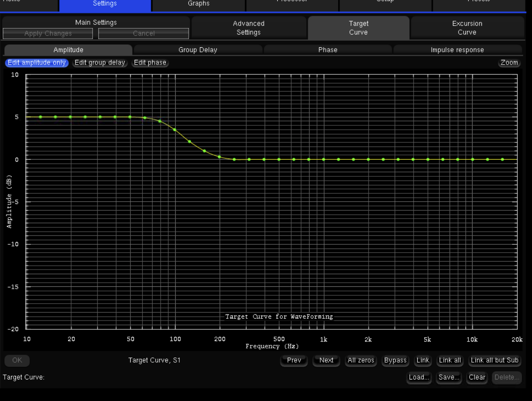
Task: Toggle Bypass for target curve
Action: click(x=395, y=360)
